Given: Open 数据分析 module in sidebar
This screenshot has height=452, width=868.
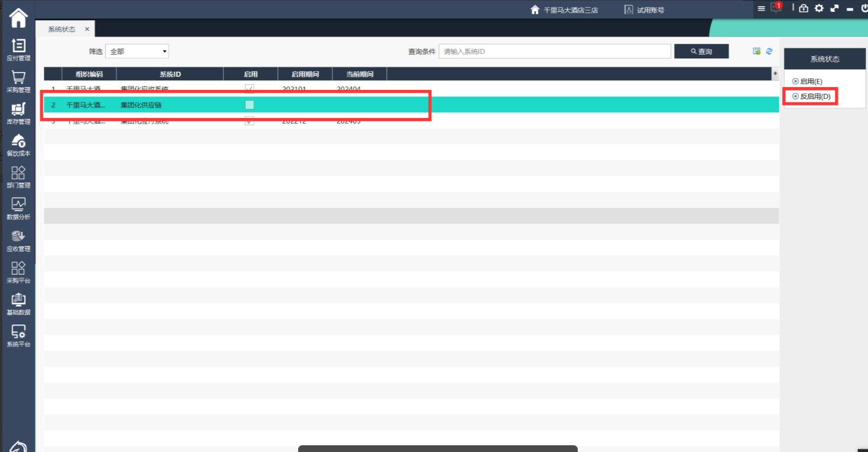Looking at the screenshot, I should click(x=19, y=208).
